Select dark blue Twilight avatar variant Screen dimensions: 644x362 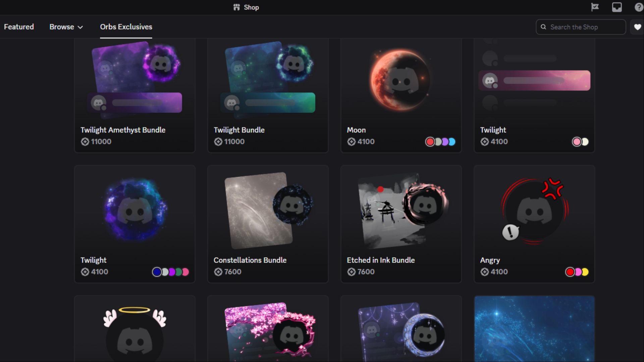tap(157, 272)
